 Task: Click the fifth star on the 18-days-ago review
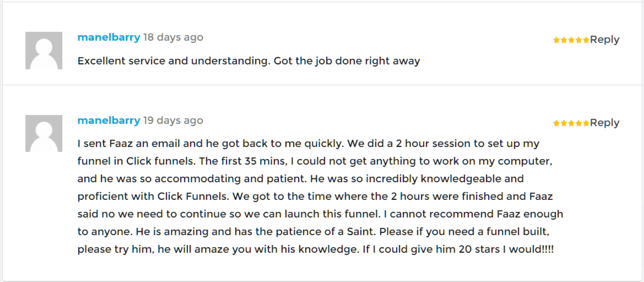586,40
